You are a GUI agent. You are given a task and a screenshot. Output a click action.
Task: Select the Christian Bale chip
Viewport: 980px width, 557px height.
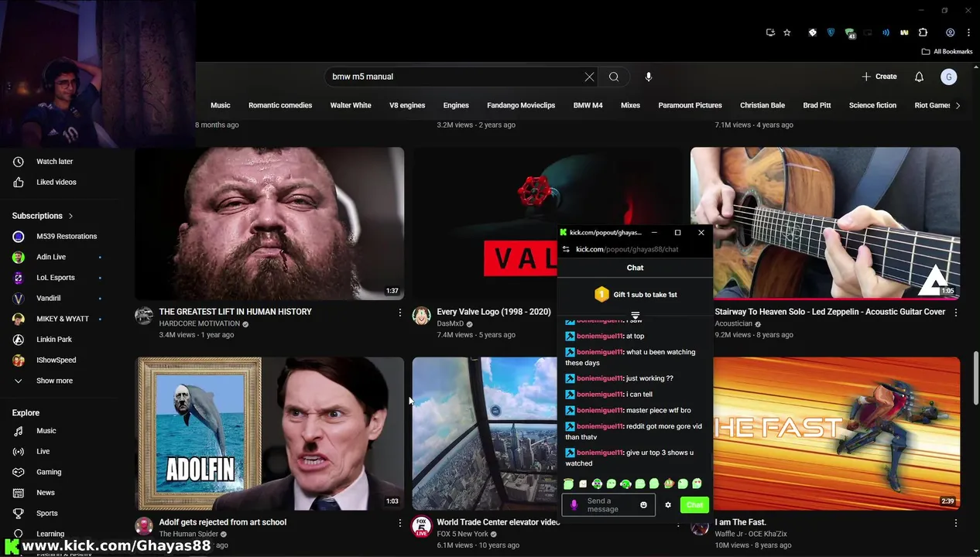click(x=762, y=105)
